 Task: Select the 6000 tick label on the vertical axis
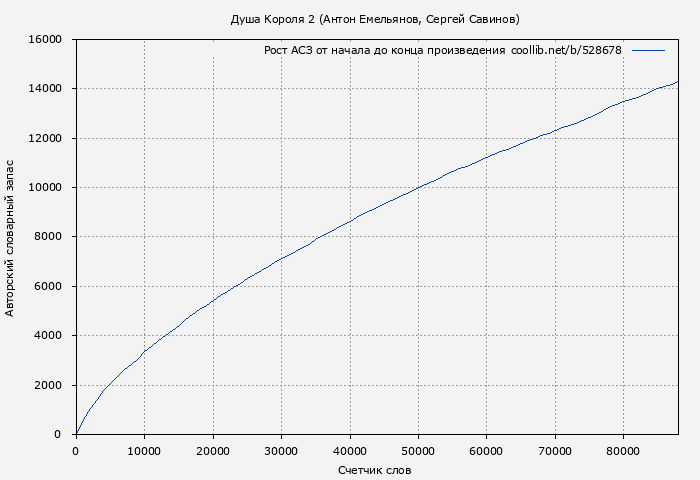pyautogui.click(x=46, y=286)
